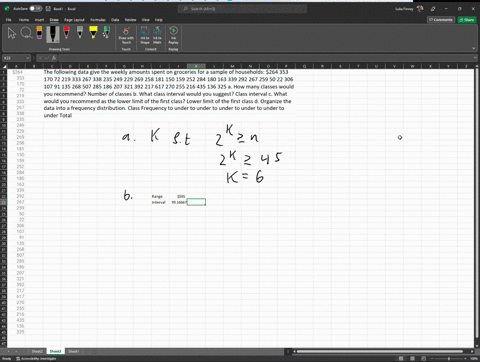Switch to the Home ribbon tab
Image resolution: width=480 pixels, height=362 pixels.
[x=24, y=20]
